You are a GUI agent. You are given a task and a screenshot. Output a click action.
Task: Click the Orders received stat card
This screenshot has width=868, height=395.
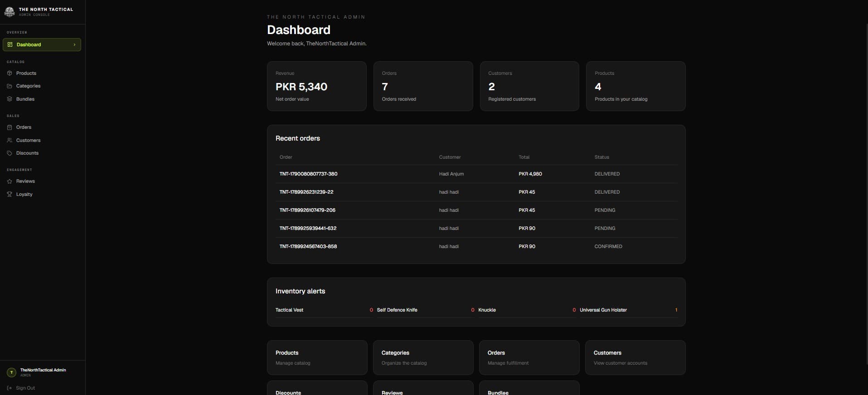(x=423, y=86)
